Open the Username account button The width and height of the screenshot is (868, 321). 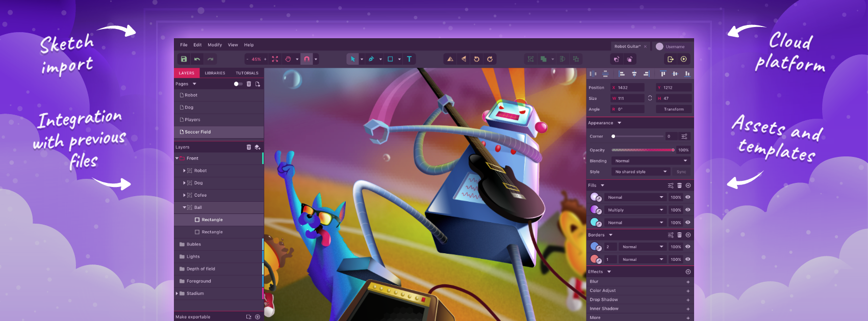(672, 46)
